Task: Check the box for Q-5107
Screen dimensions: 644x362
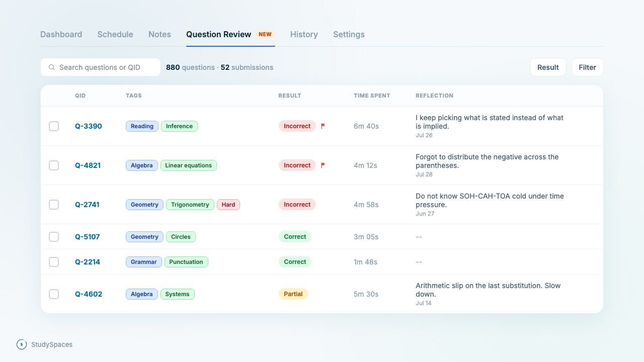Action: tap(54, 237)
